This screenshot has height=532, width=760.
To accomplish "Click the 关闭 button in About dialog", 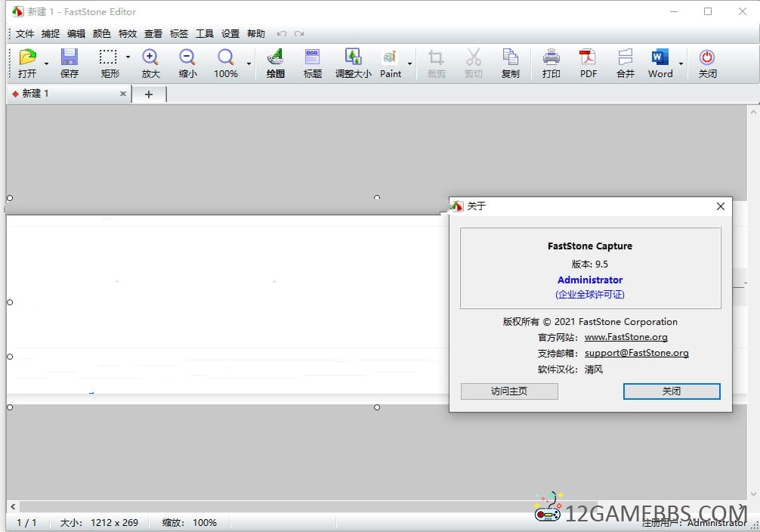I will [x=672, y=391].
